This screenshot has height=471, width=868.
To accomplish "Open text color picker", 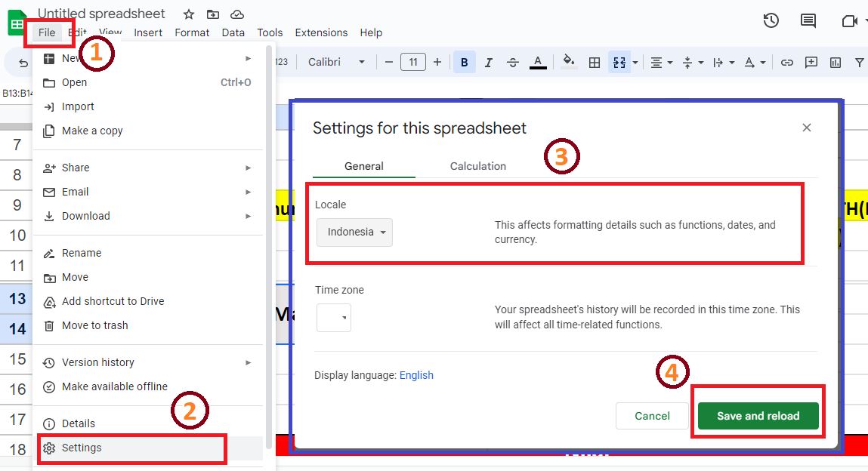I will (538, 62).
